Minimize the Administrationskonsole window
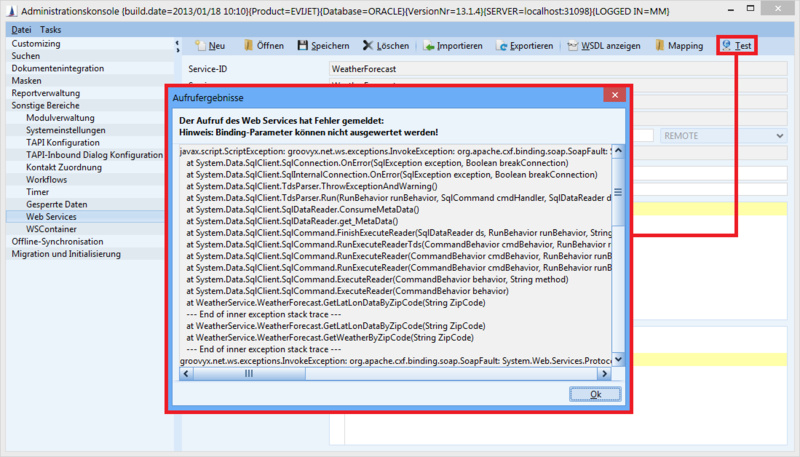The height and width of the screenshot is (457, 800). pyautogui.click(x=731, y=9)
